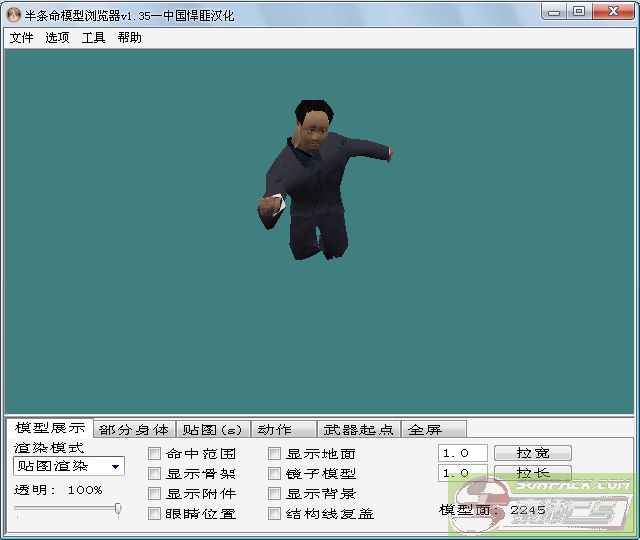Switch to the 部分身体 tab
640x540 pixels.
(x=134, y=430)
